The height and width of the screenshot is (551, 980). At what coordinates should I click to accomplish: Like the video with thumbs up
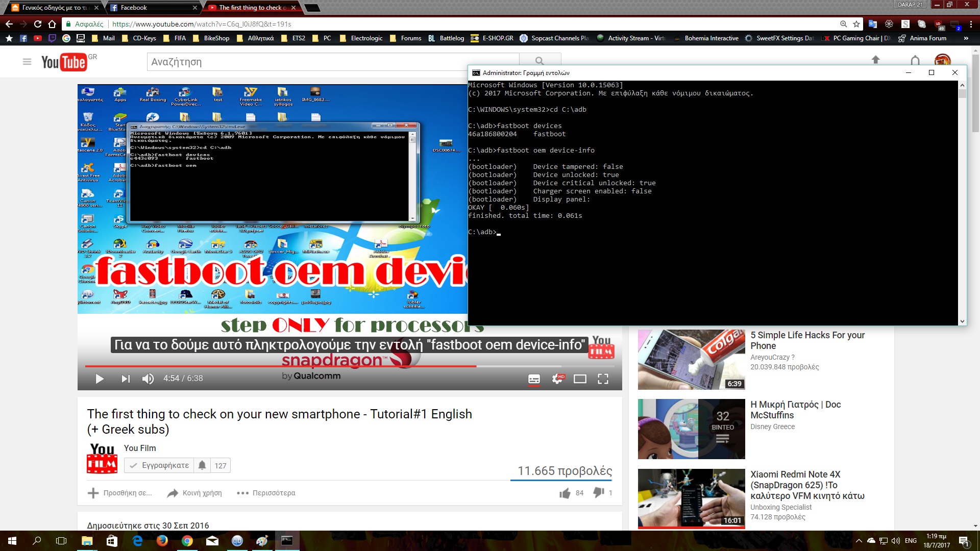click(565, 493)
